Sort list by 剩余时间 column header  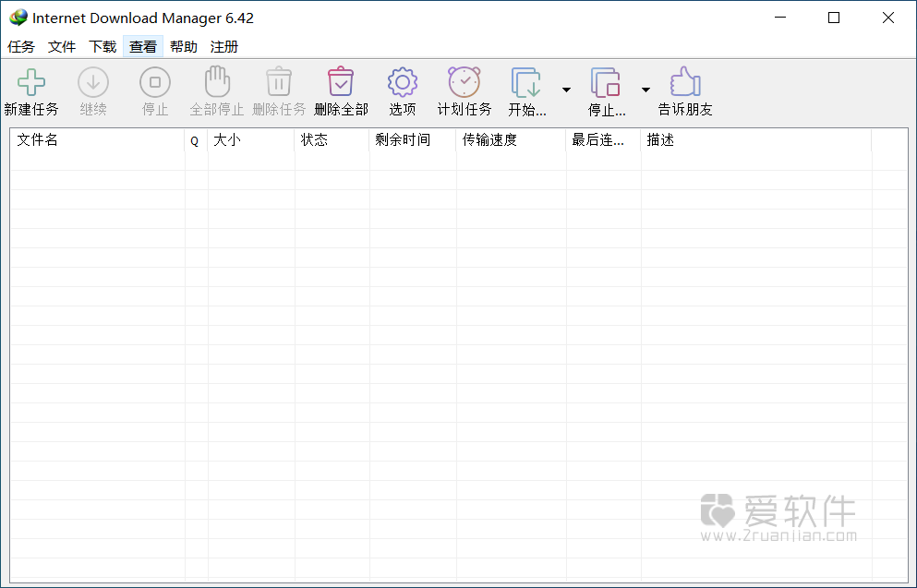tap(412, 140)
